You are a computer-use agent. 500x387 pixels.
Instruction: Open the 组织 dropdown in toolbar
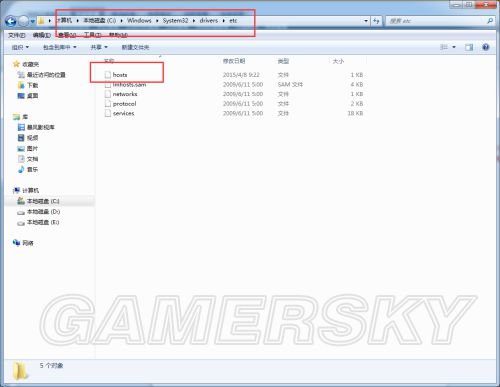pyautogui.click(x=20, y=47)
